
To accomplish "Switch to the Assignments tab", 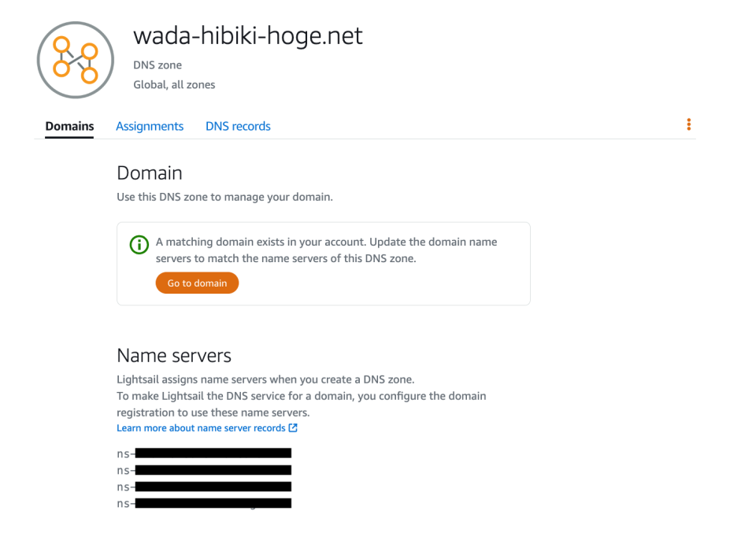I will pos(150,126).
